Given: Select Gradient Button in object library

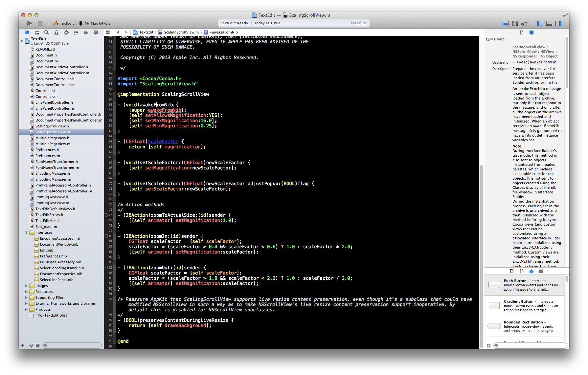Looking at the screenshot, I should [524, 306].
